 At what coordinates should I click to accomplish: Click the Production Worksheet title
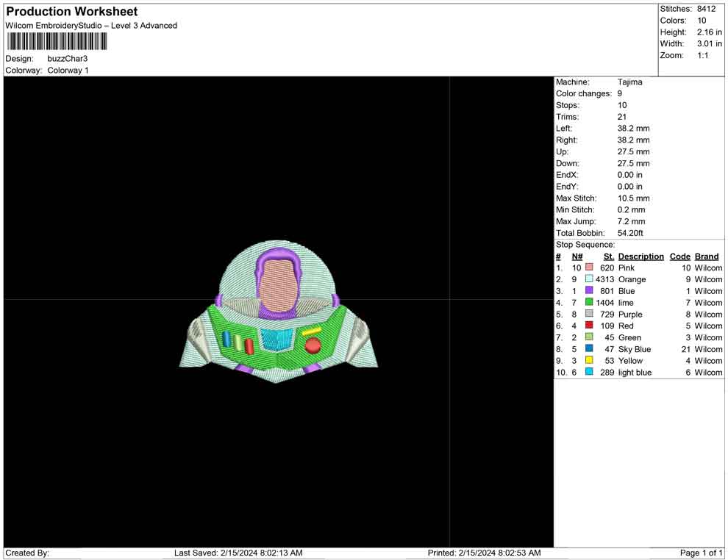[x=72, y=12]
